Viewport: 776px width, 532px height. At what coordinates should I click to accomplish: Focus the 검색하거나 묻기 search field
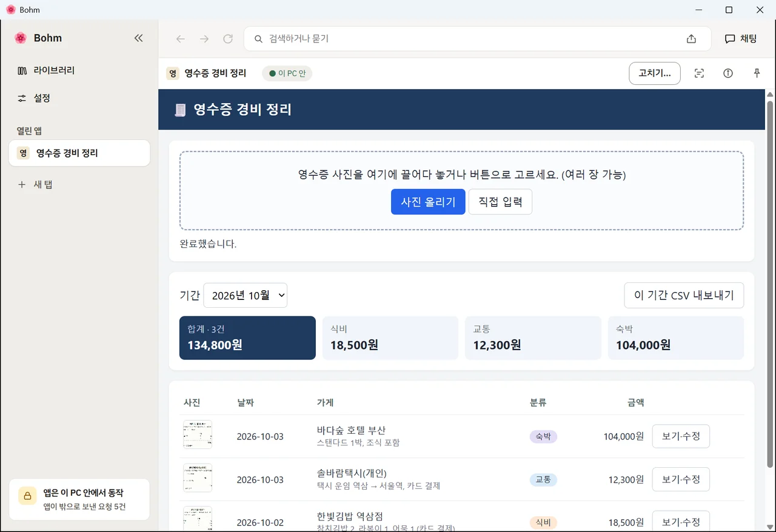tap(477, 39)
